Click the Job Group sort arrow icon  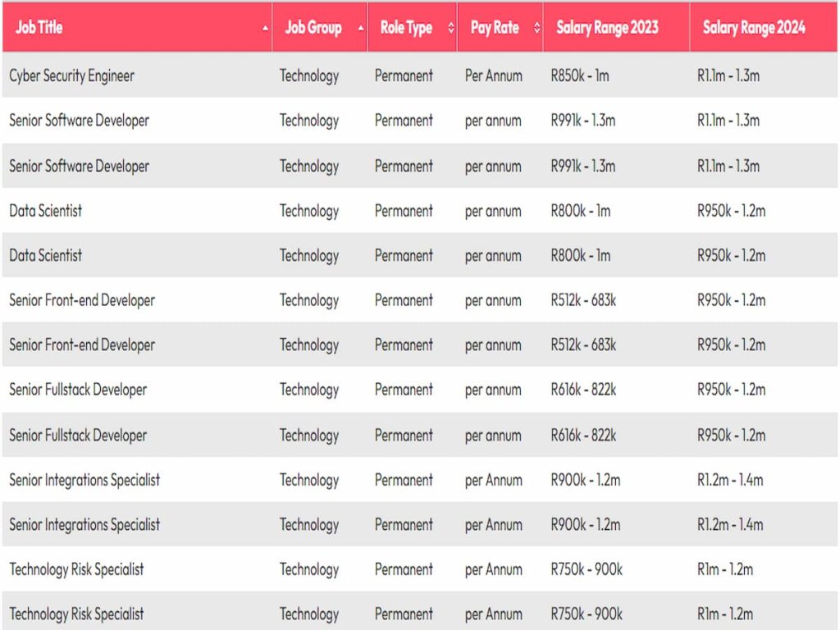tap(361, 28)
